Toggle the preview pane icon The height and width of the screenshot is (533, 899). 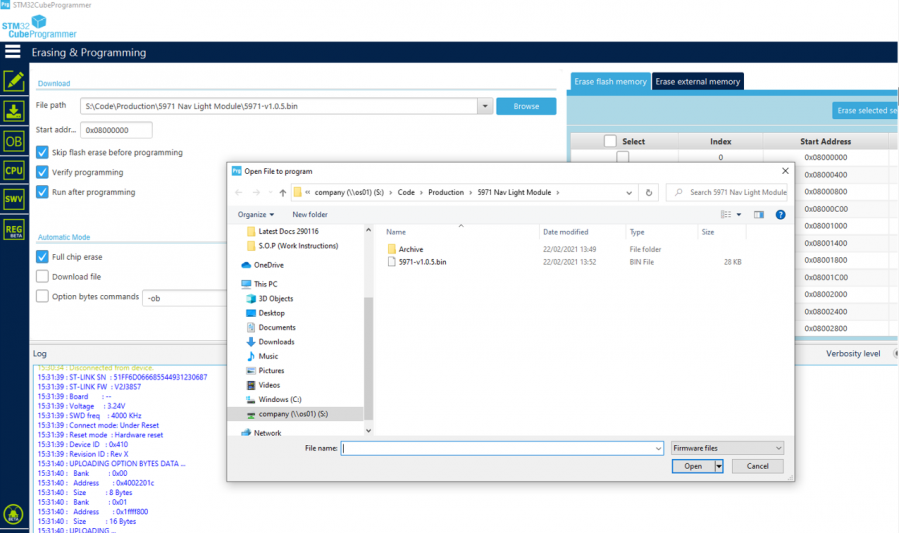tap(759, 214)
